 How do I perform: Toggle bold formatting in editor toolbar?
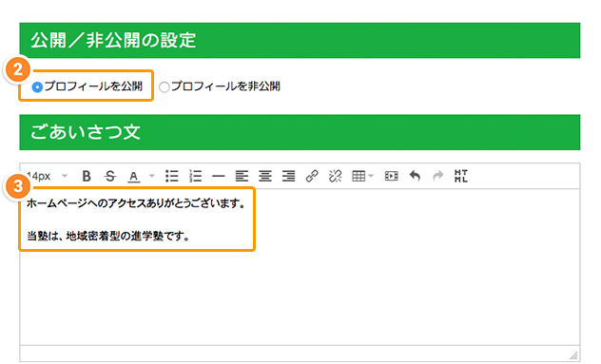point(87,176)
